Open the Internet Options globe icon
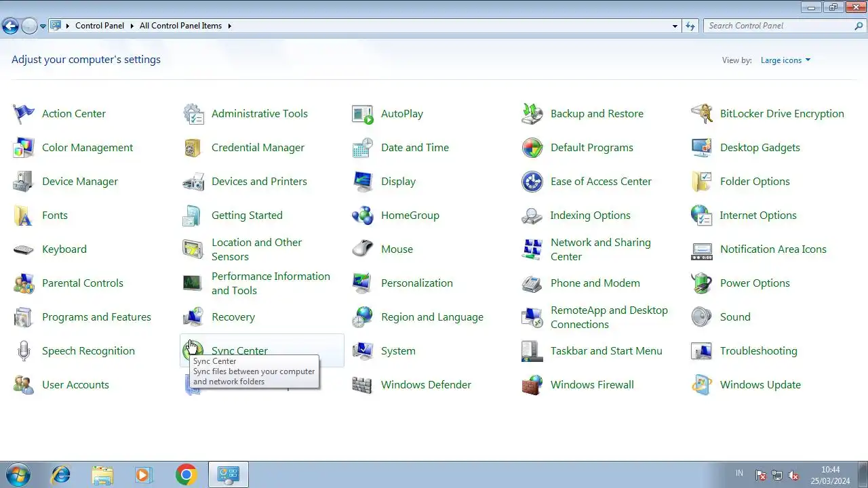This screenshot has height=488, width=868. click(x=702, y=216)
